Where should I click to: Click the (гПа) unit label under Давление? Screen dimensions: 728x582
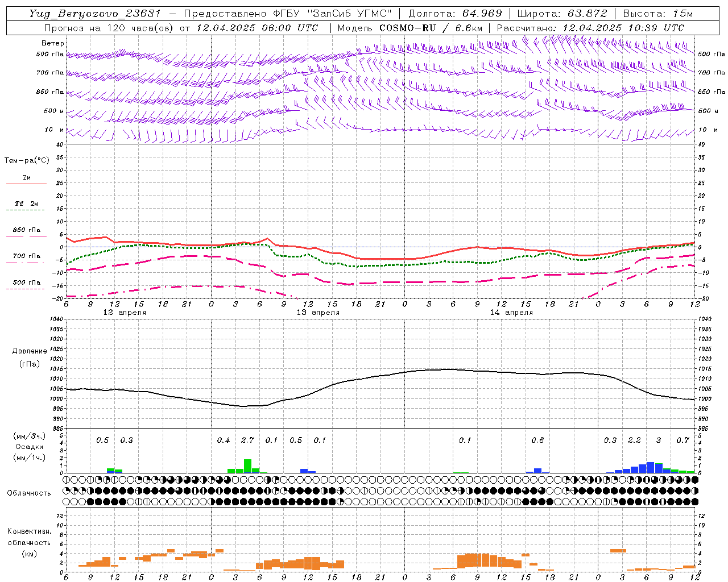click(30, 364)
